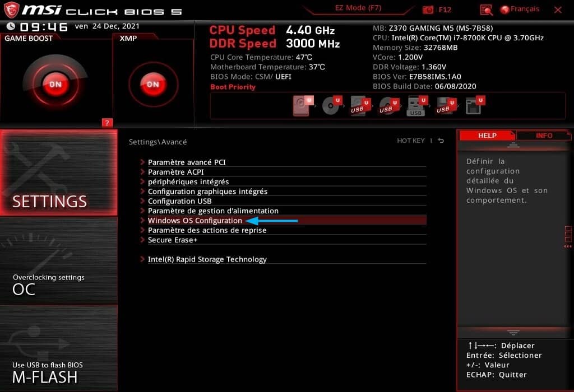Toggle the GAME BOOST ON knob
574x392 pixels.
point(55,84)
